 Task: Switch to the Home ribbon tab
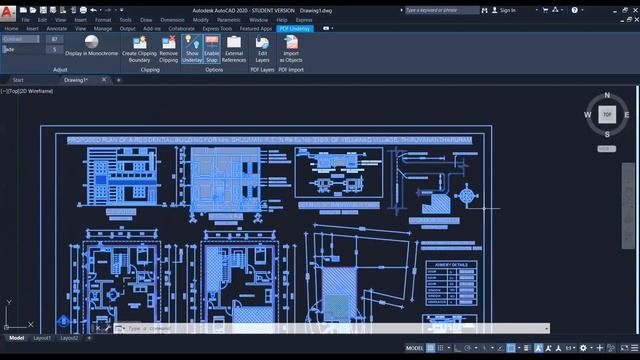pyautogui.click(x=11, y=29)
